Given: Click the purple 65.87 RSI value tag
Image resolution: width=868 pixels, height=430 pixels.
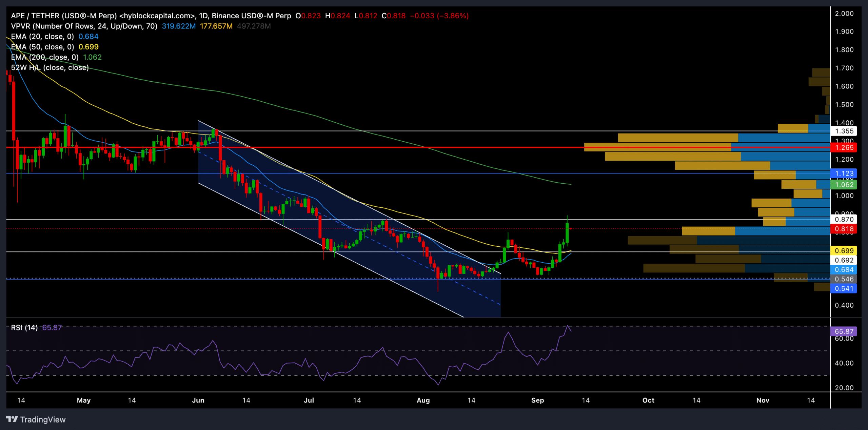Looking at the screenshot, I should coord(844,331).
